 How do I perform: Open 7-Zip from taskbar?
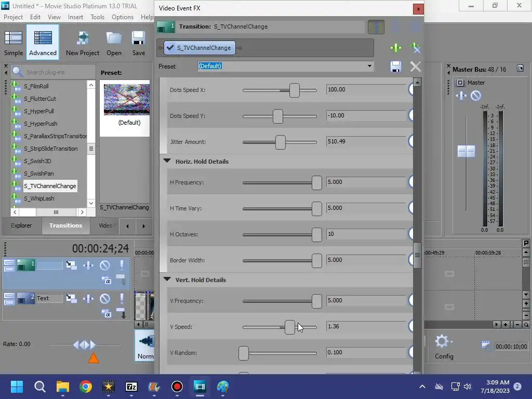[131, 387]
